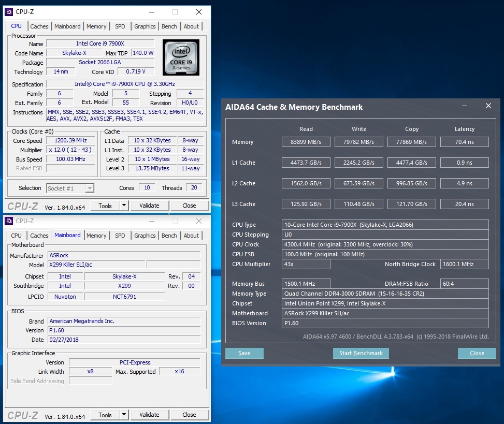Click L2 Cache Write value 673.59 GB/s
The image size is (504, 424).
[x=359, y=183]
